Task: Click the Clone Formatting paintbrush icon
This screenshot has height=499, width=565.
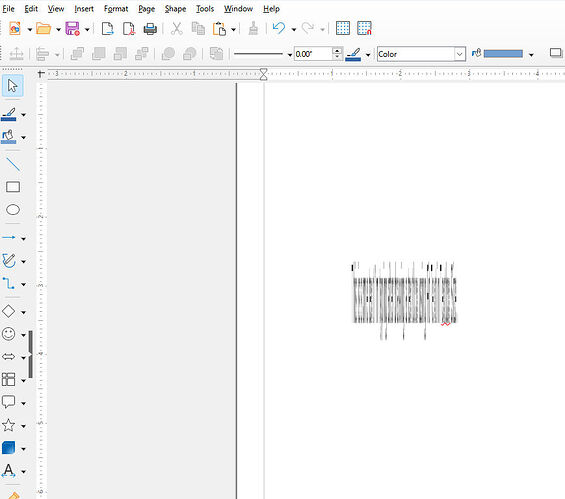Action: pos(253,28)
